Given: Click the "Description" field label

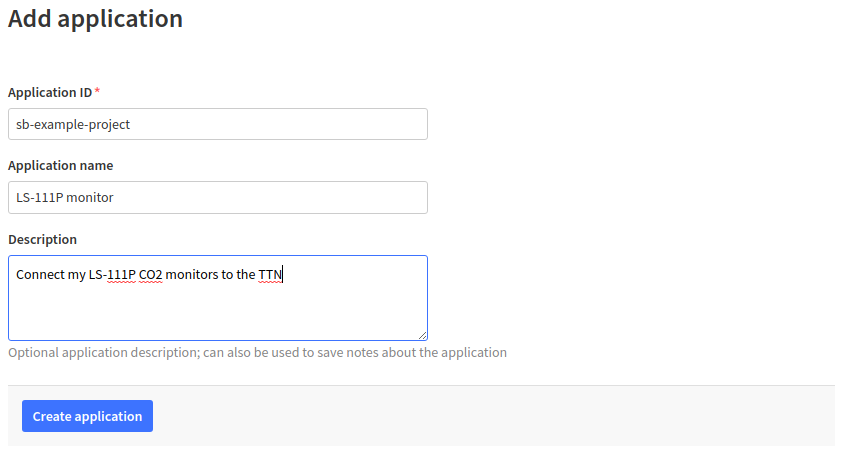Looking at the screenshot, I should pyautogui.click(x=42, y=239).
